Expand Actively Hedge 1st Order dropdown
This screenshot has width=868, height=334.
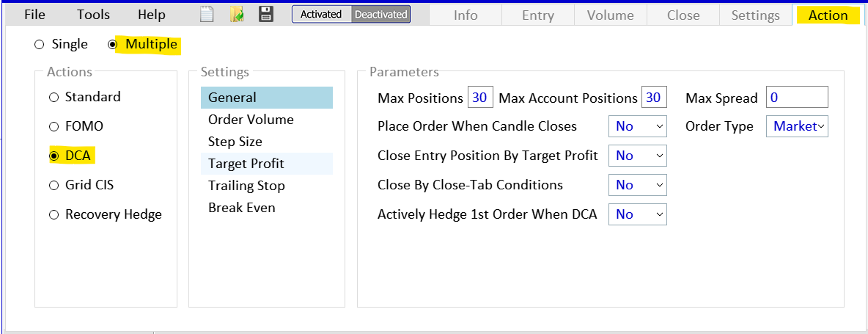(x=637, y=214)
